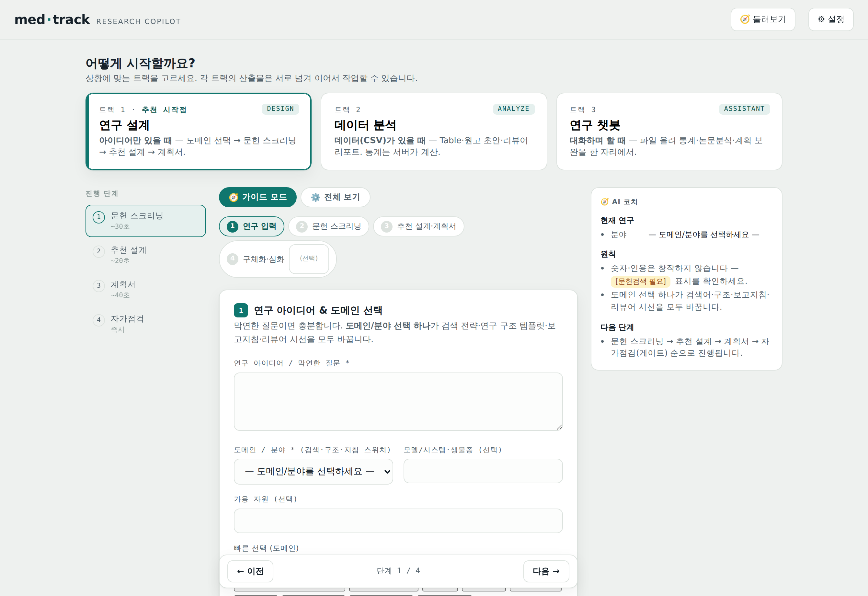The height and width of the screenshot is (596, 868).
Task: Click the 연구 아이디어 text area
Action: pyautogui.click(x=398, y=401)
